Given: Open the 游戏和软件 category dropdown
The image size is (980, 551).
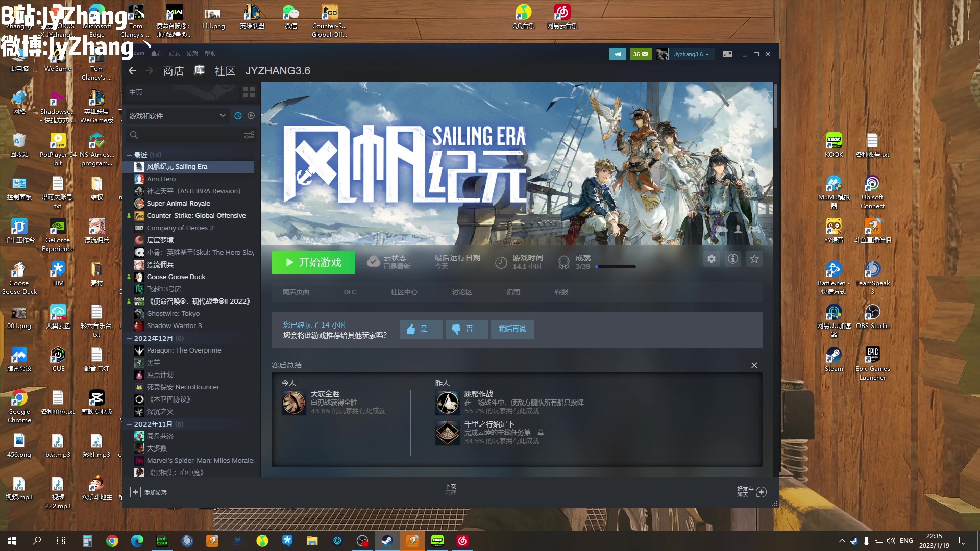Looking at the screenshot, I should (x=177, y=116).
